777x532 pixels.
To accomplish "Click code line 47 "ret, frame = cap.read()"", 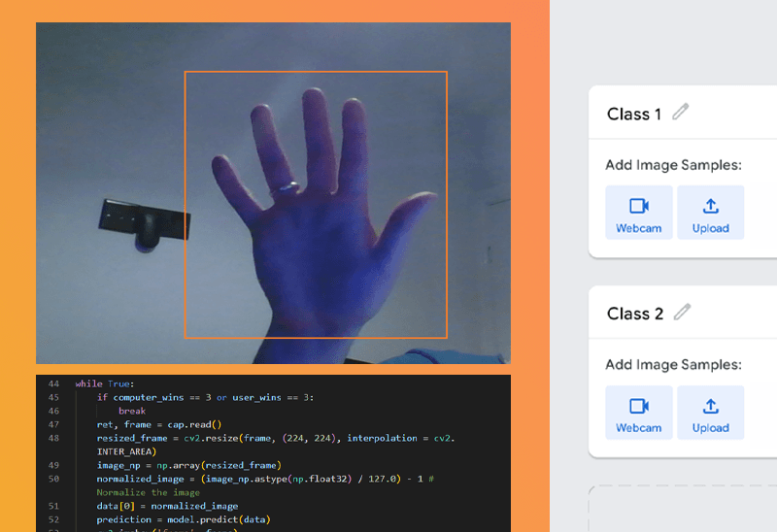I will pyautogui.click(x=159, y=424).
